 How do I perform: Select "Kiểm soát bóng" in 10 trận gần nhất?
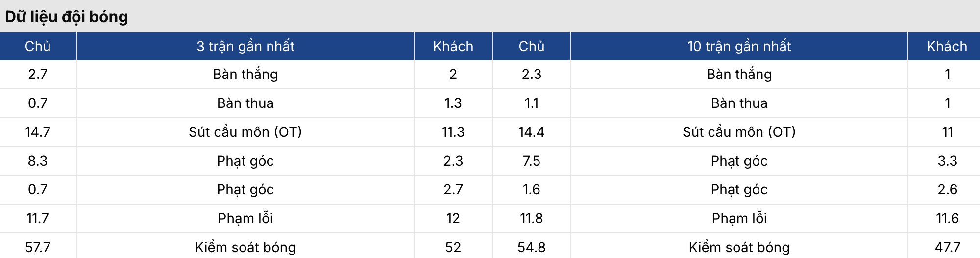739,247
